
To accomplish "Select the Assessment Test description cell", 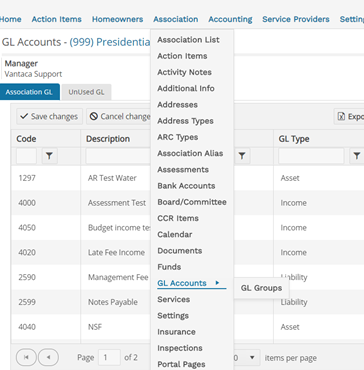I will tap(117, 203).
